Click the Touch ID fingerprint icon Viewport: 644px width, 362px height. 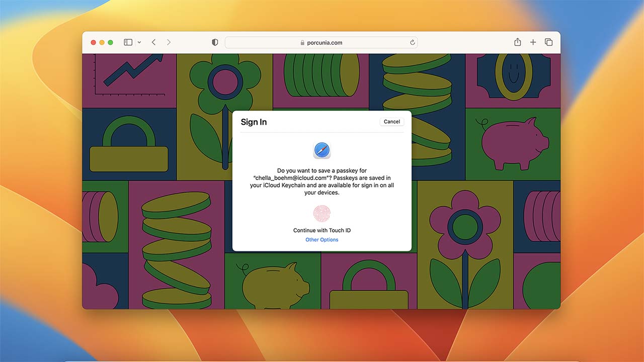coord(322,213)
